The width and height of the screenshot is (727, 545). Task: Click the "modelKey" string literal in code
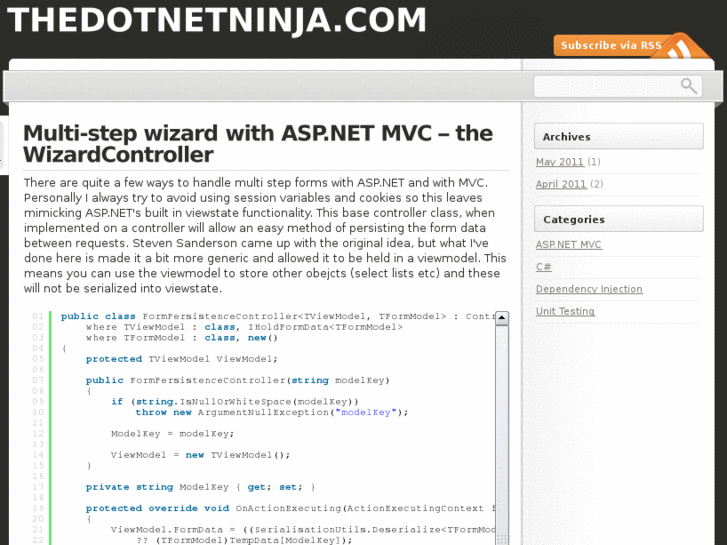[366, 412]
